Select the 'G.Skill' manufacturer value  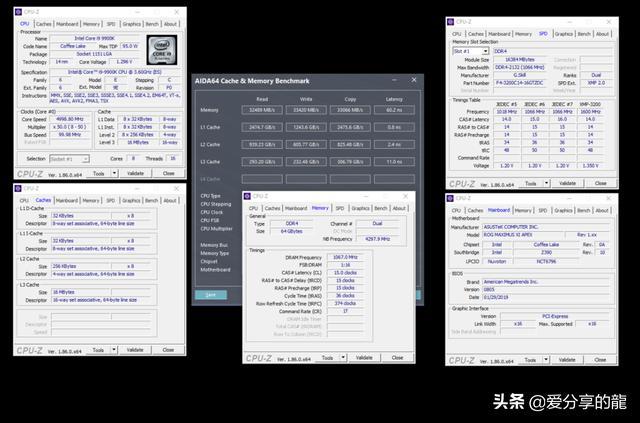(x=520, y=75)
